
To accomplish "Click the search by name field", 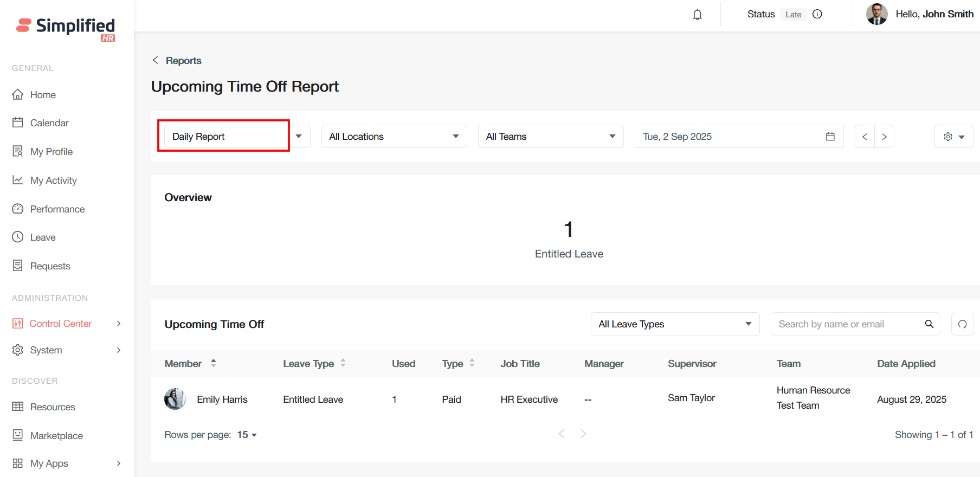I will 846,324.
